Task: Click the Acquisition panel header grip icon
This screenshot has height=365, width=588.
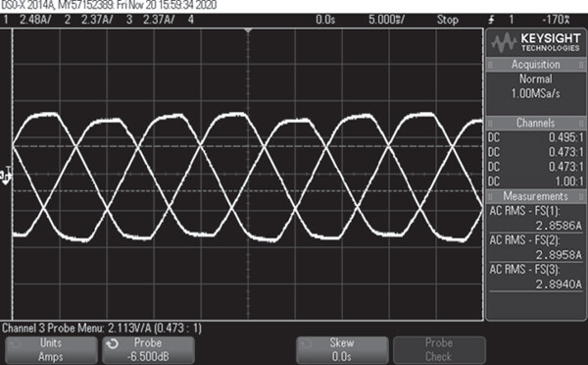Action: pos(490,65)
